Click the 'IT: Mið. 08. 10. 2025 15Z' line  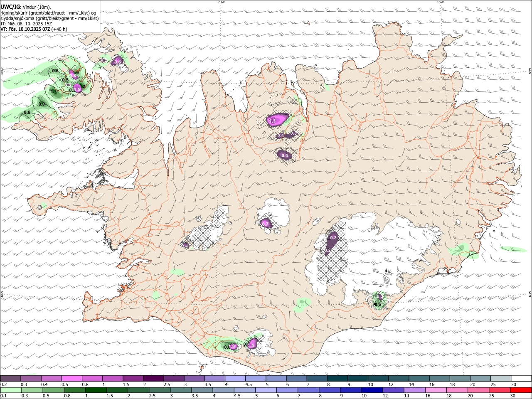[x=26, y=24]
